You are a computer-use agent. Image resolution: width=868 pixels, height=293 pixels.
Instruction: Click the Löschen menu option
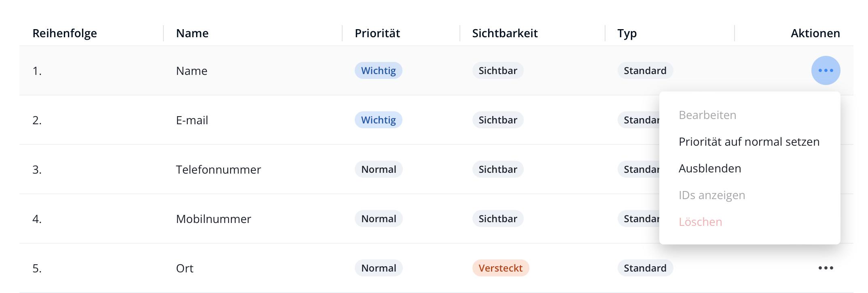pos(700,222)
